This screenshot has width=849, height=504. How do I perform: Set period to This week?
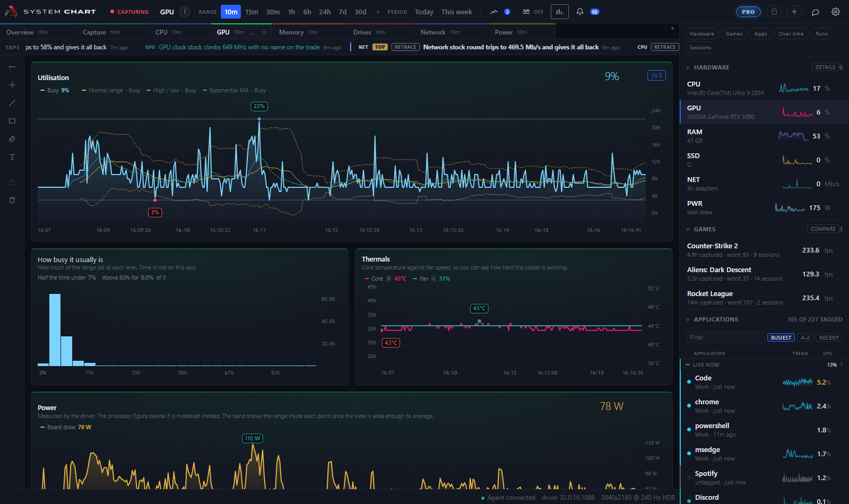456,12
